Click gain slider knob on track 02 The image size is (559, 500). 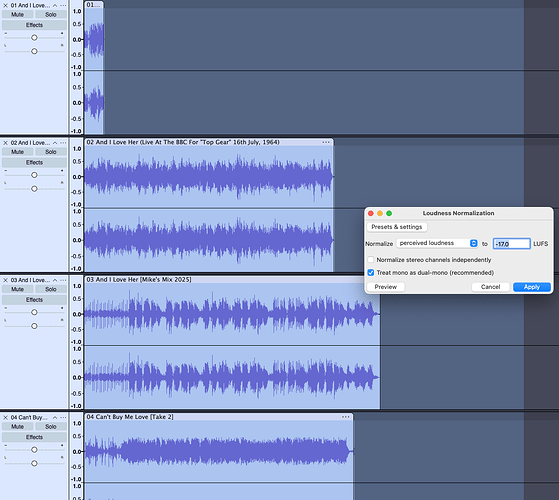click(34, 175)
